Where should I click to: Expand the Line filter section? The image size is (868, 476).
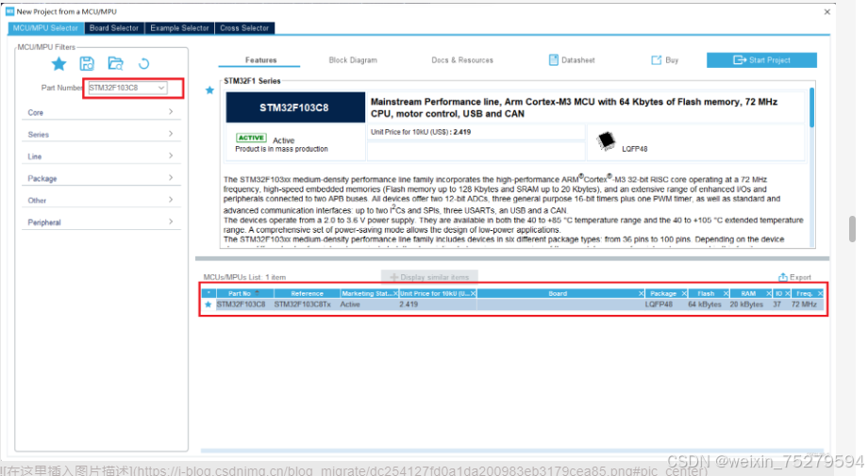101,156
